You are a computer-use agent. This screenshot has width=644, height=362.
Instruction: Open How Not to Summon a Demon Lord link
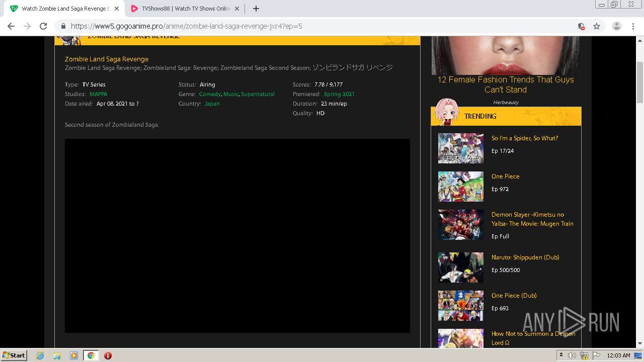[x=533, y=338]
